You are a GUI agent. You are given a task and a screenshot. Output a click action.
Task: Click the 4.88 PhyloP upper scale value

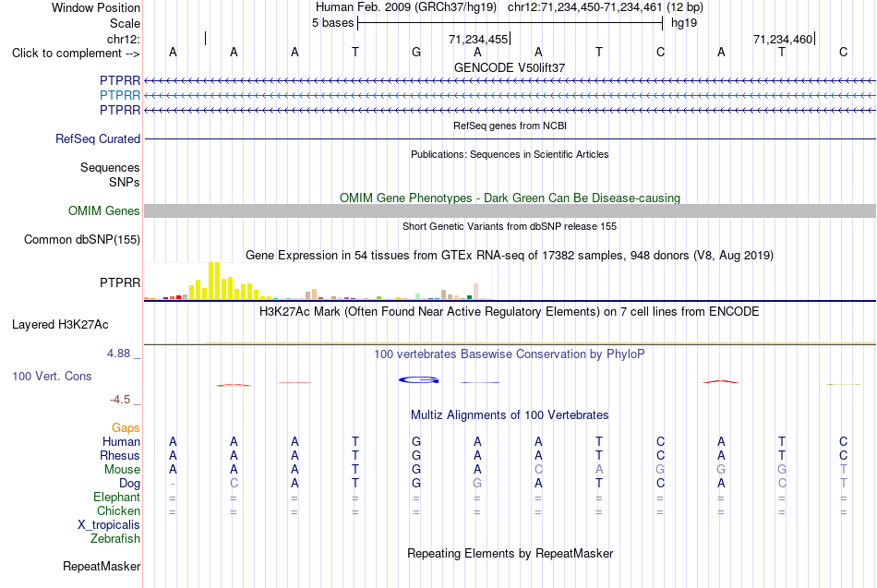(x=118, y=354)
